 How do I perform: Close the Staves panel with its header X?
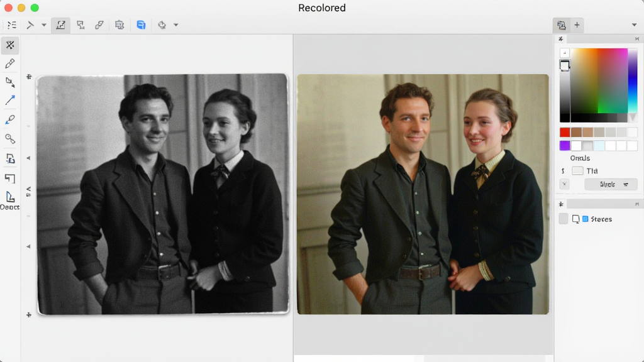637,204
